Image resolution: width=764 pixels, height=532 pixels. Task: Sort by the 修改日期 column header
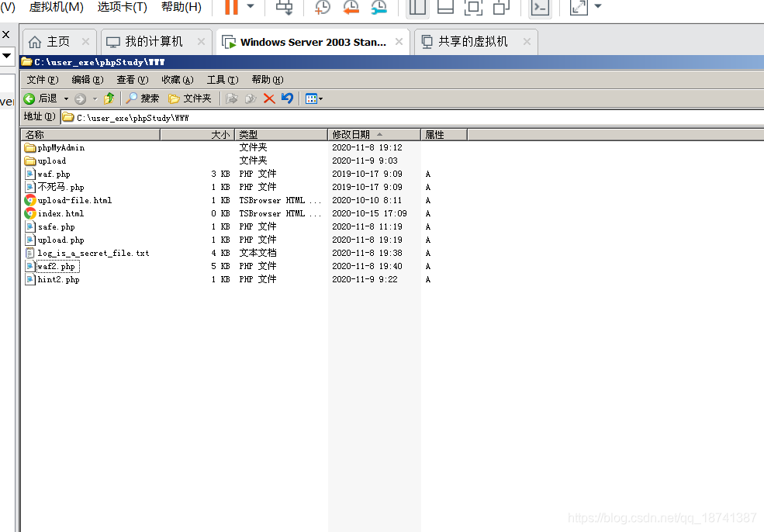click(374, 134)
